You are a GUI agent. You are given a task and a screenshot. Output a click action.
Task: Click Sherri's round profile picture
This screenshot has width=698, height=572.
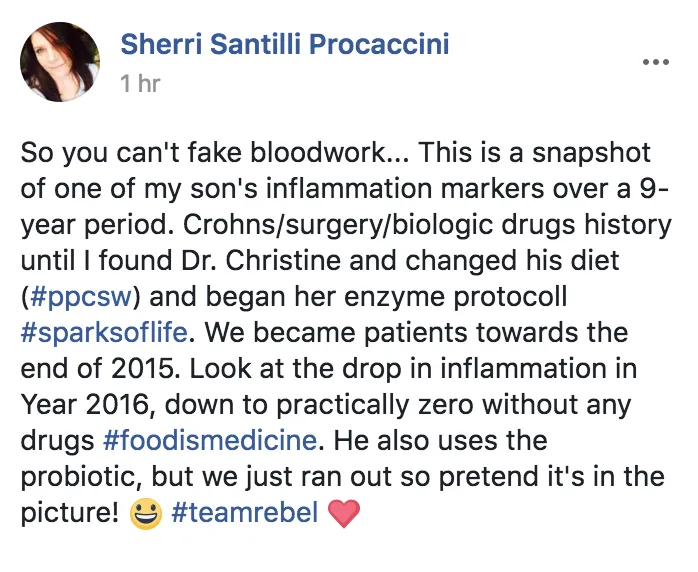[60, 62]
